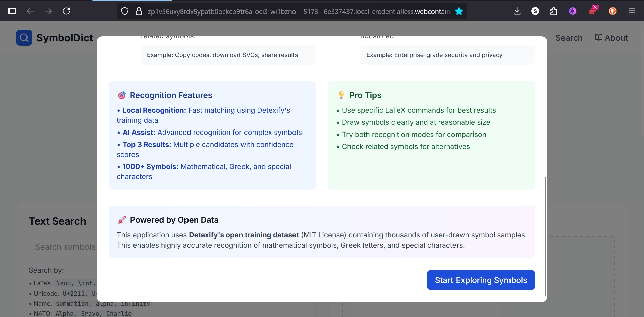This screenshot has width=644, height=317.
Task: Click the DuckDuckGo extension icon
Action: point(613,11)
